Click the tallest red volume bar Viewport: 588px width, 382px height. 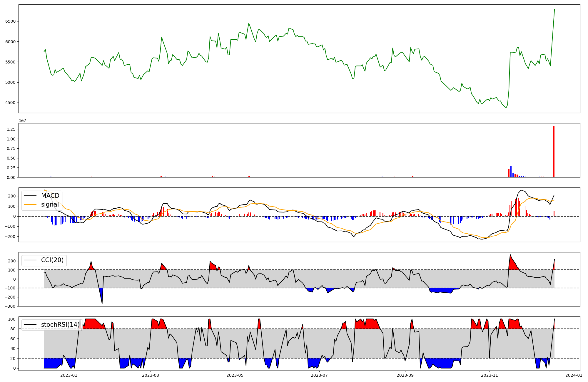click(554, 152)
